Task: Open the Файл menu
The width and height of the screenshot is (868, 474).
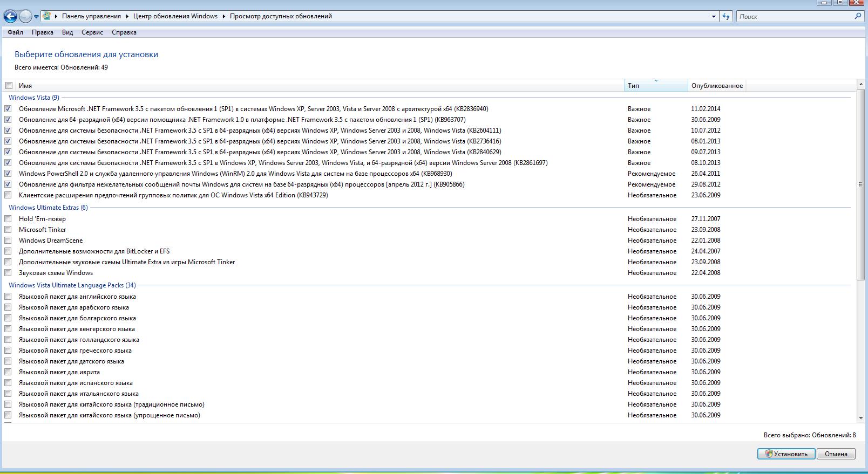Action: (x=15, y=32)
